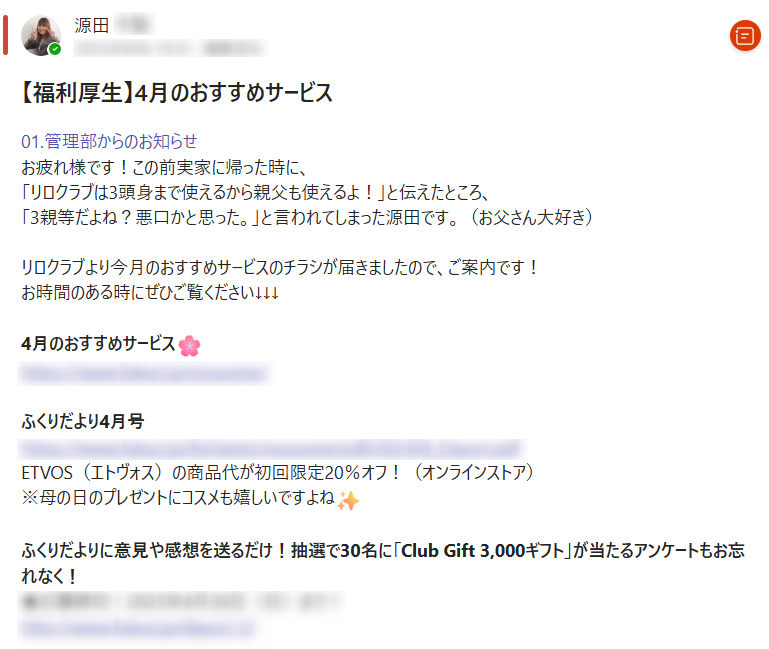Open the blurred PDF link under ふくりだより4月号

270,448
